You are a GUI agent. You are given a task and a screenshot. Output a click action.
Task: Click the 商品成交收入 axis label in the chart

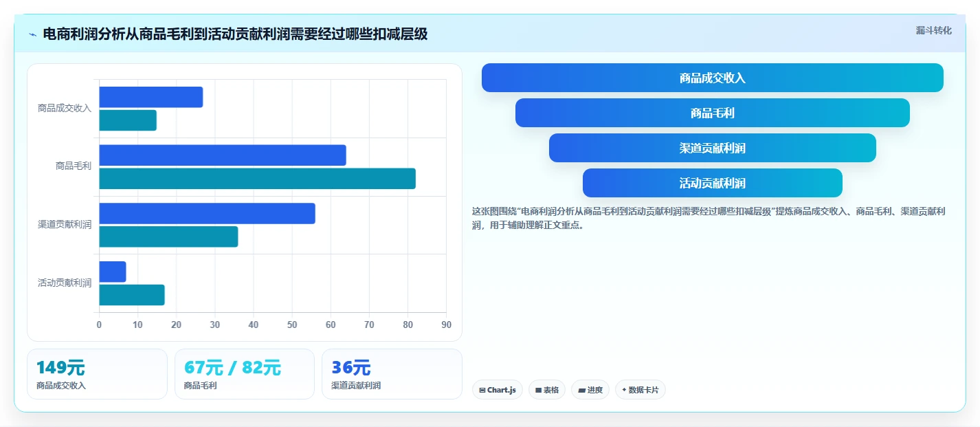point(65,109)
